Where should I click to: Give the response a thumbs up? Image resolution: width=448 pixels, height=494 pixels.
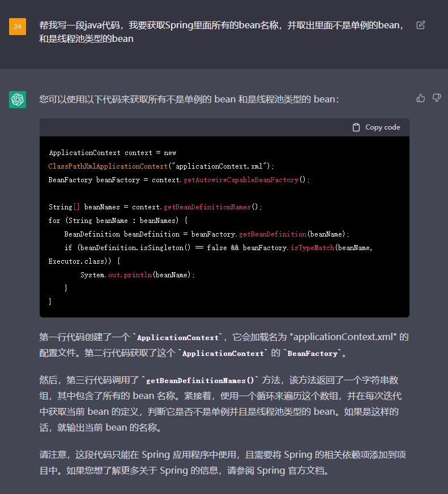click(420, 98)
